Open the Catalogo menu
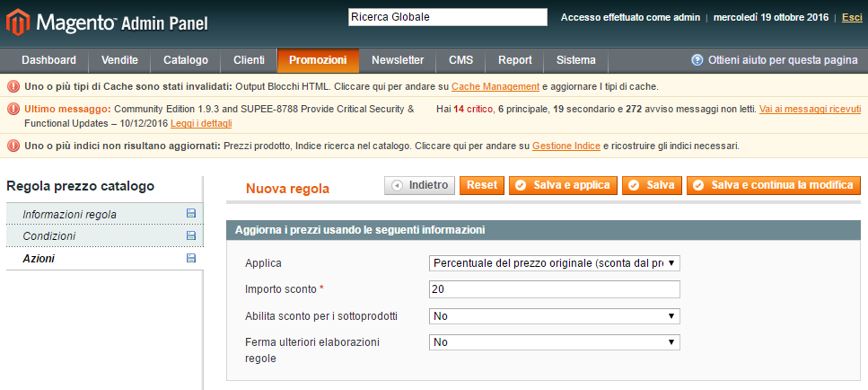The width and height of the screenshot is (868, 390). pos(186,60)
